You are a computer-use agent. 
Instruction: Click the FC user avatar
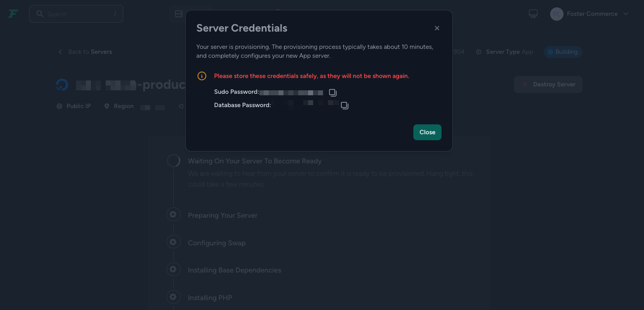557,14
